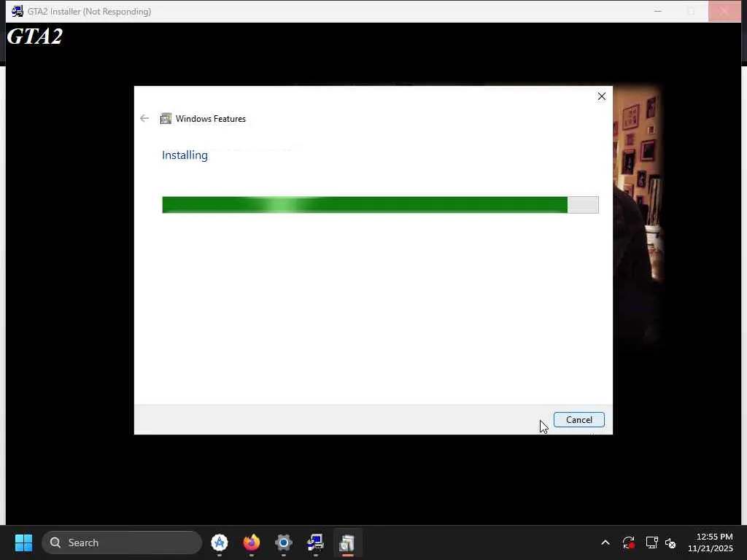The image size is (747, 560).
Task: Close the GTA2 Installer window
Action: point(724,11)
